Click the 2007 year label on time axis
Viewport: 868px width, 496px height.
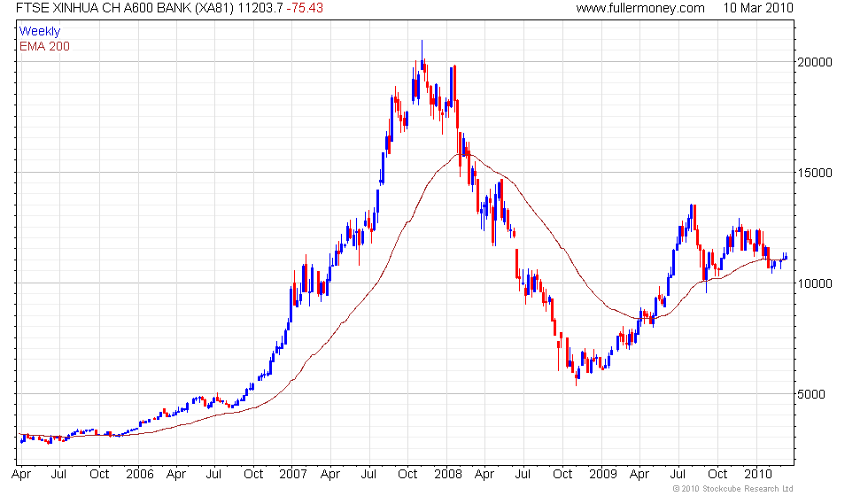pos(293,475)
